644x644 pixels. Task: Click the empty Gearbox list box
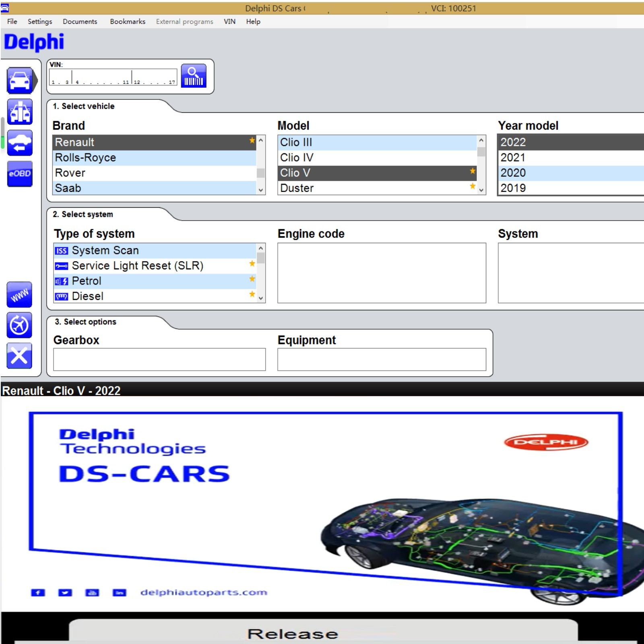click(159, 359)
